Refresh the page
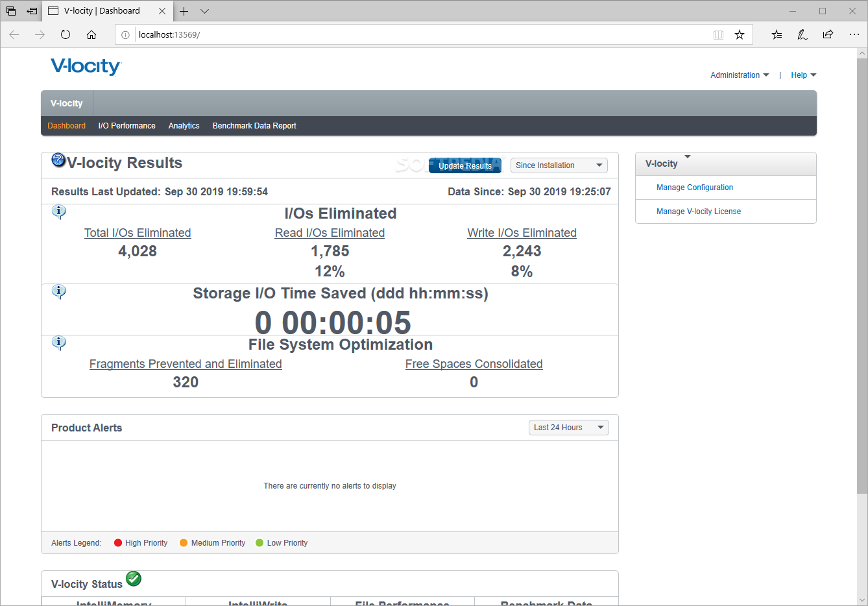The image size is (868, 606). [66, 34]
